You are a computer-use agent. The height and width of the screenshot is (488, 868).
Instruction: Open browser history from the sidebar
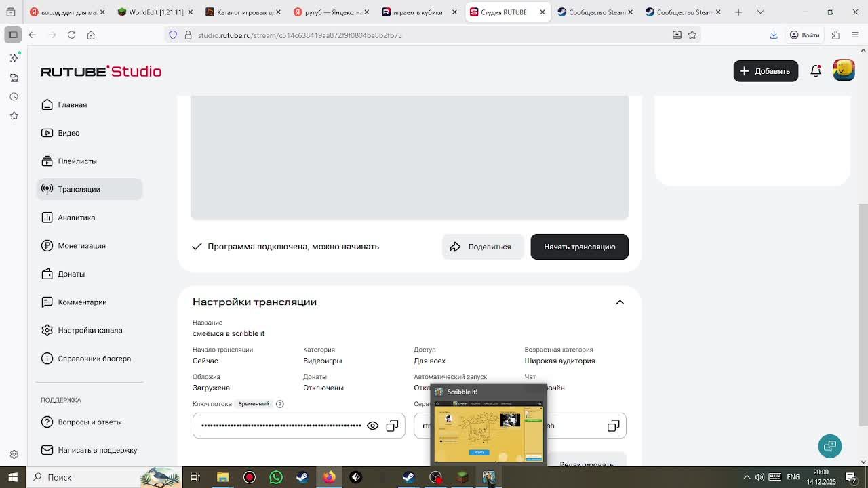14,97
